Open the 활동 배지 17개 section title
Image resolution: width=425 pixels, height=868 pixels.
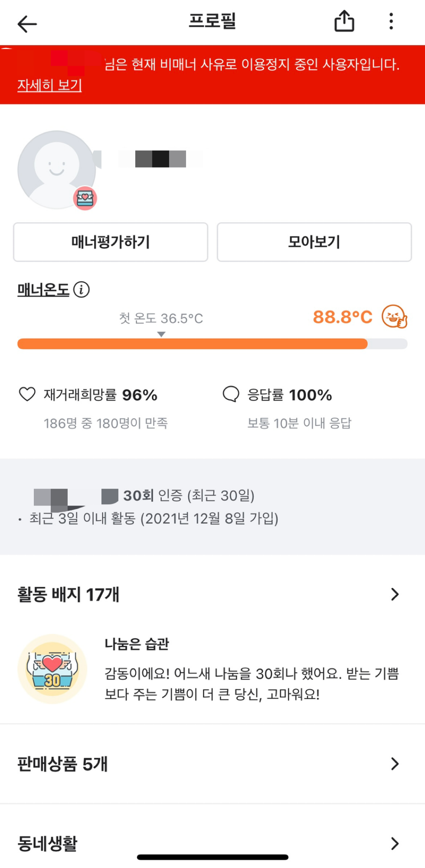coord(68,595)
